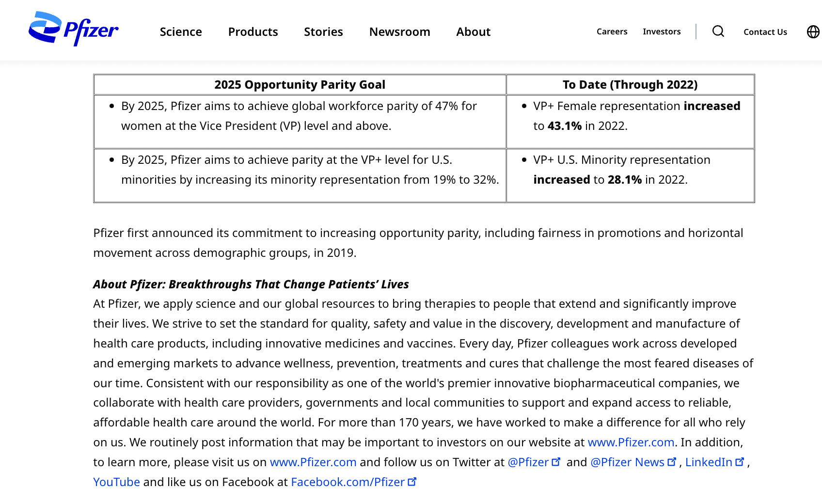Follow the www.Pfizer.com hyperlink
Image resolution: width=822 pixels, height=504 pixels.
coord(631,442)
